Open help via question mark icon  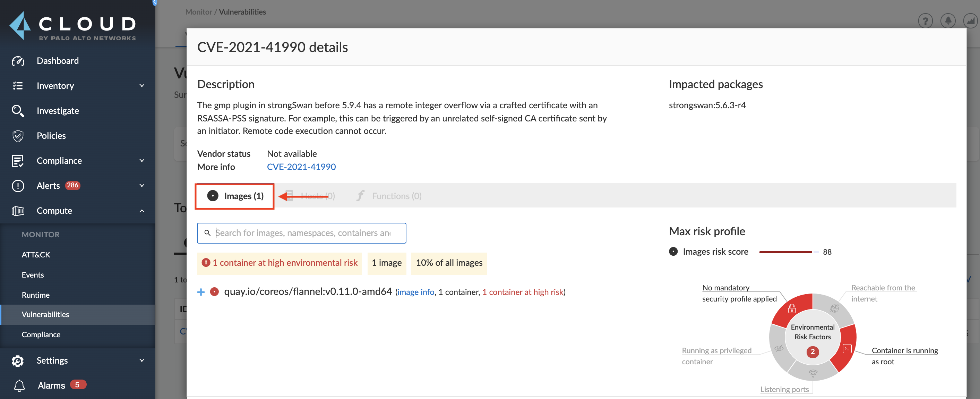pyautogui.click(x=925, y=20)
